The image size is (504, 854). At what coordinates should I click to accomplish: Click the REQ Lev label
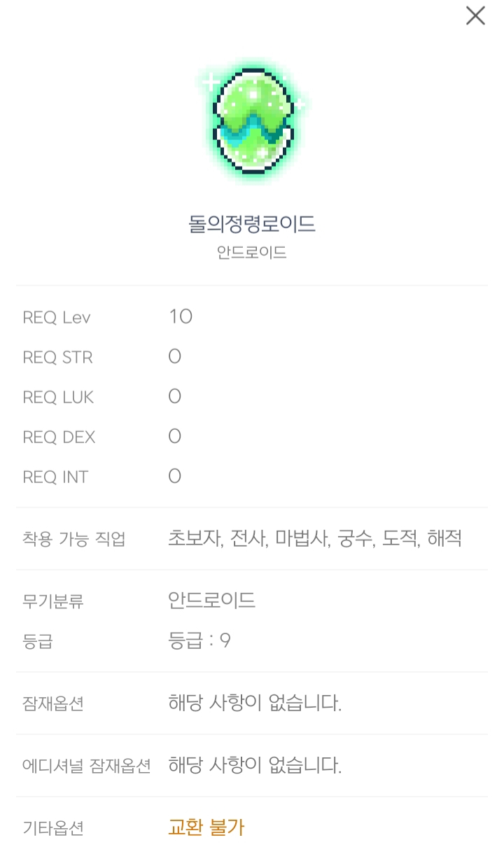pyautogui.click(x=57, y=318)
